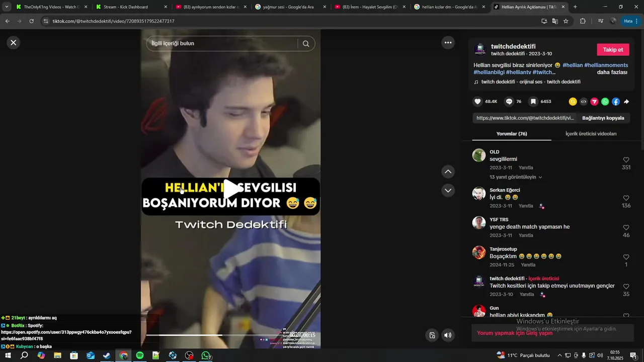Like OLD's comment sevgililermi
The height and width of the screenshot is (362, 644).
tap(626, 160)
